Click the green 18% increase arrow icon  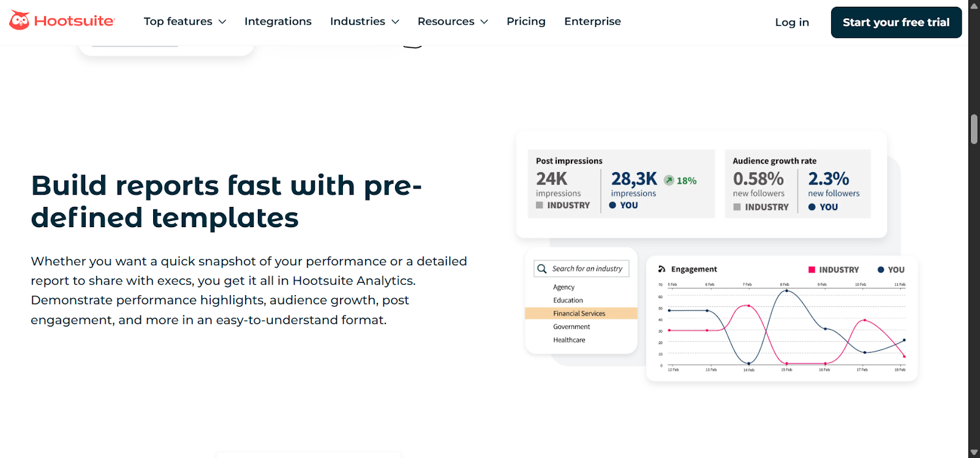669,181
